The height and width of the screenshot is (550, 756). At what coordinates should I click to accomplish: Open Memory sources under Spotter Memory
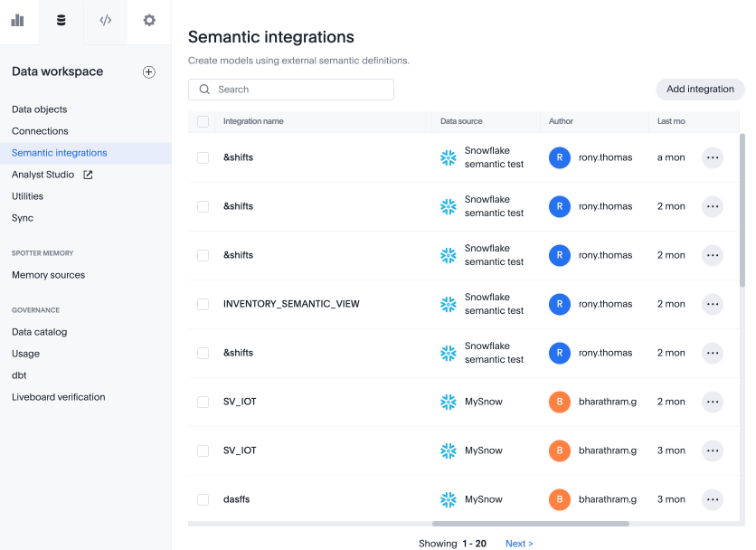[x=48, y=275]
